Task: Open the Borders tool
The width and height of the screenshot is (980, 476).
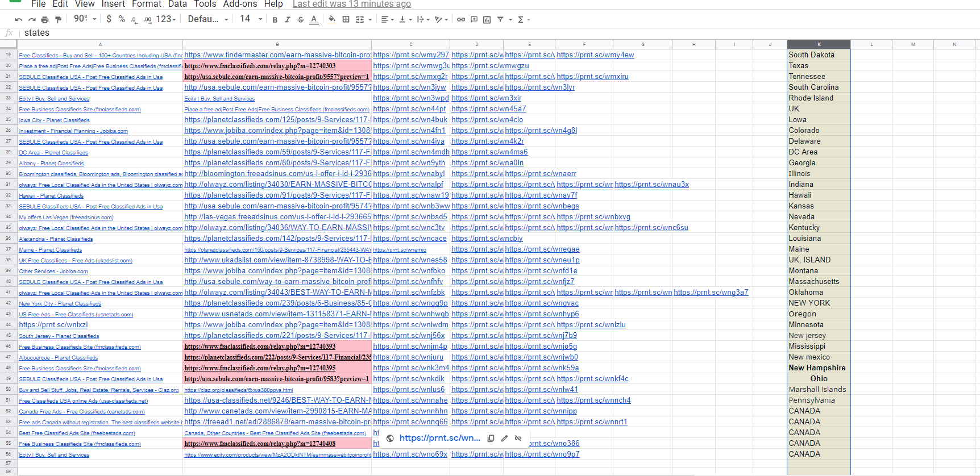Action: click(x=346, y=19)
